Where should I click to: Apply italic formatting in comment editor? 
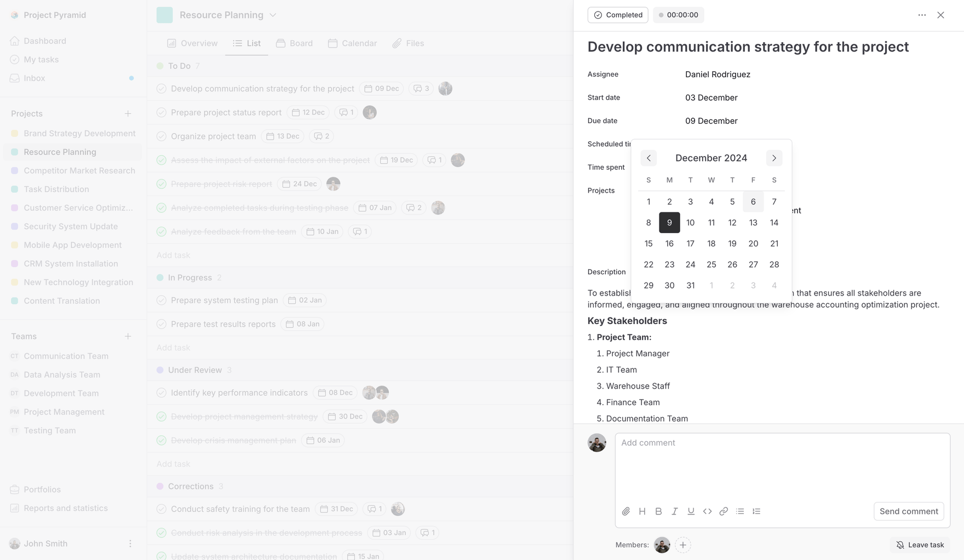click(675, 511)
